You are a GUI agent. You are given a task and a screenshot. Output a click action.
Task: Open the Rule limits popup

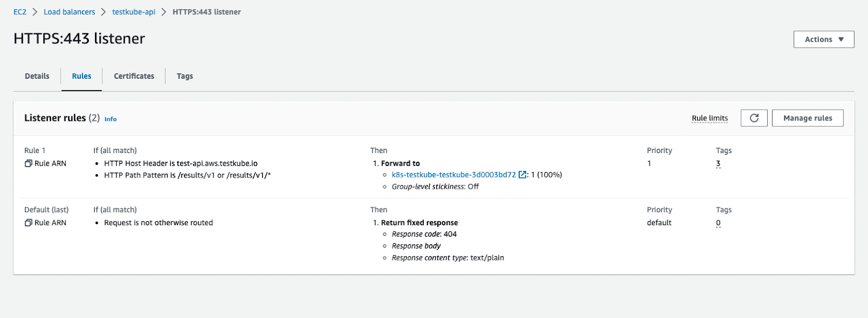pos(709,118)
